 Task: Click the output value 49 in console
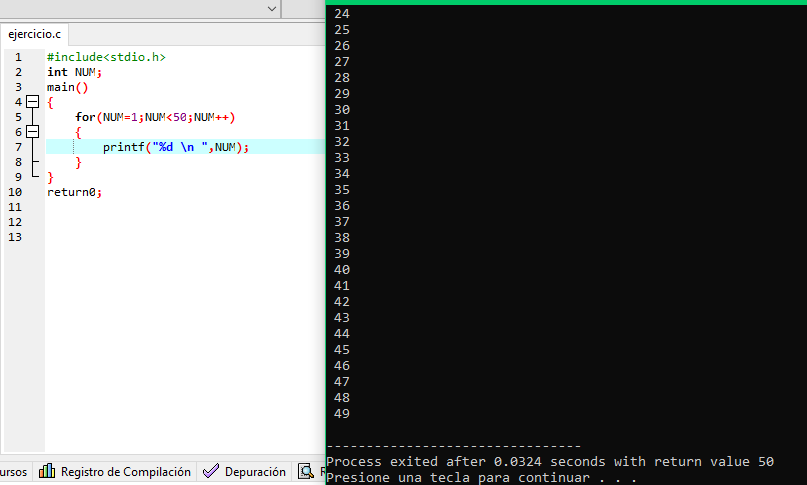342,413
